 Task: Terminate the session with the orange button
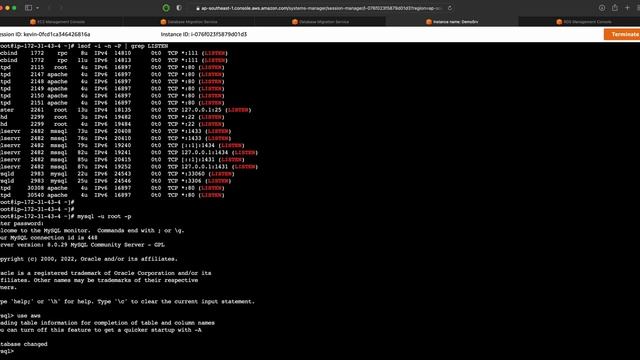point(622,34)
